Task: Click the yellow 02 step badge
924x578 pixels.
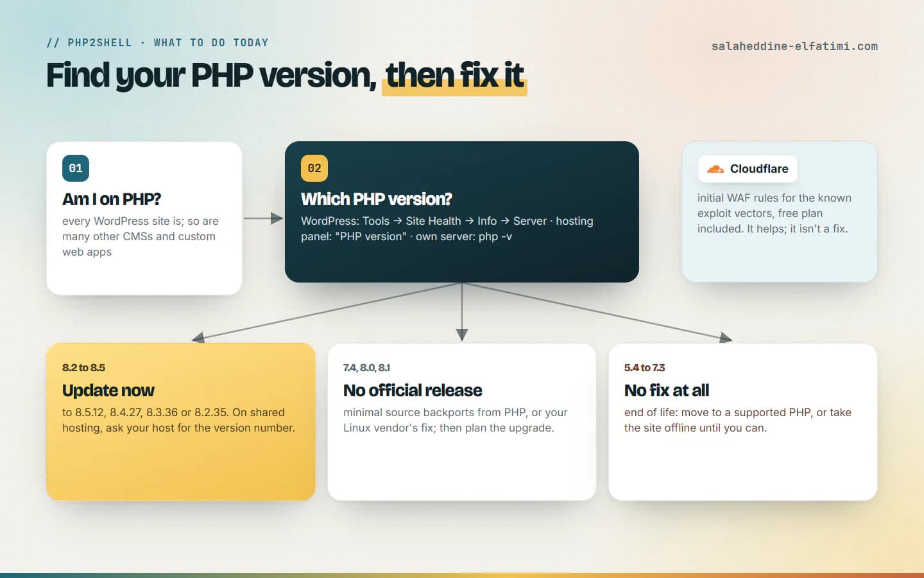Action: (314, 168)
